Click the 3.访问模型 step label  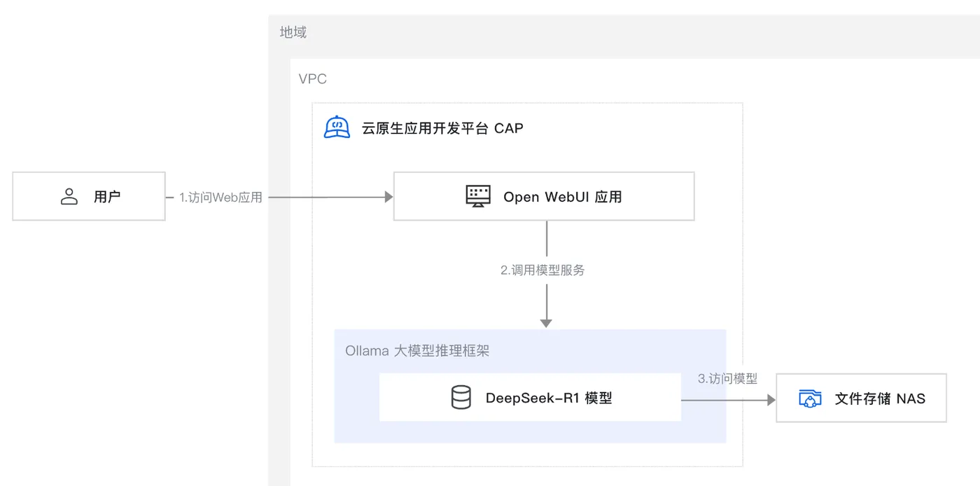[x=728, y=379]
